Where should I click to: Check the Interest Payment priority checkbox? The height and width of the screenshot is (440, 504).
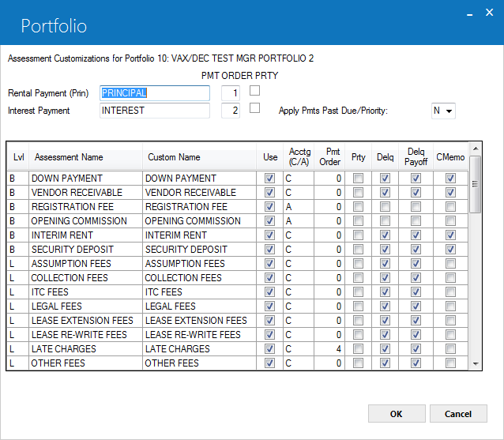pyautogui.click(x=254, y=107)
